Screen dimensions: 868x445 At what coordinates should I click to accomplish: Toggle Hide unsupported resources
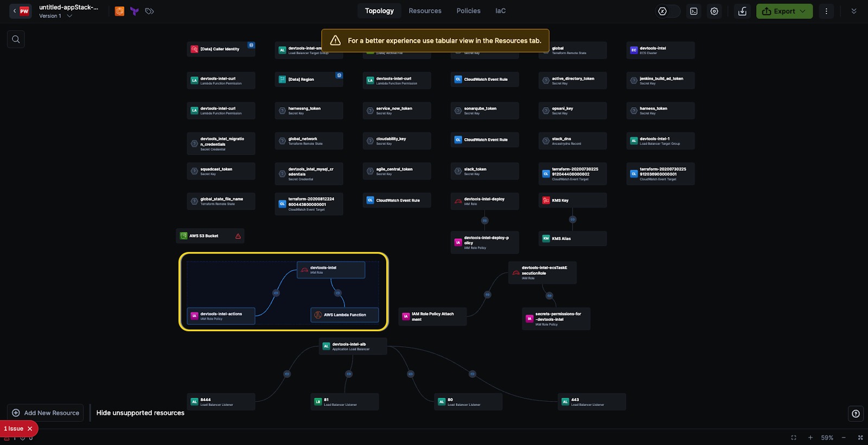140,413
